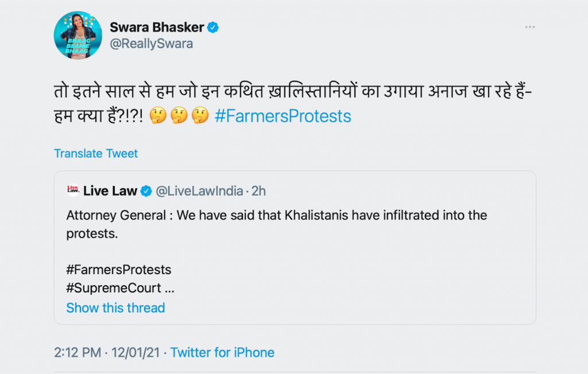Open the Swara Bhasker display name link

156,27
